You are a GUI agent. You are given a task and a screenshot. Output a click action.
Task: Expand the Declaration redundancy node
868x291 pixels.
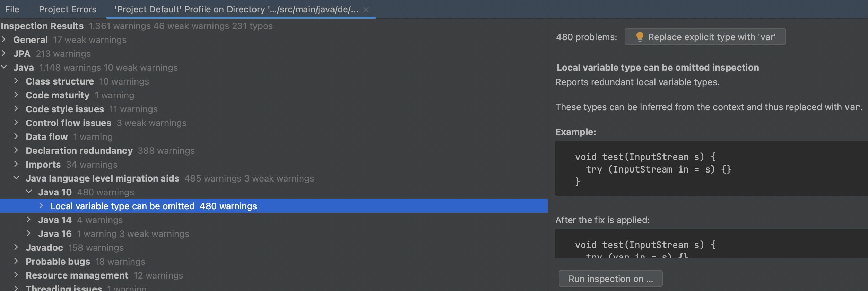(x=16, y=150)
